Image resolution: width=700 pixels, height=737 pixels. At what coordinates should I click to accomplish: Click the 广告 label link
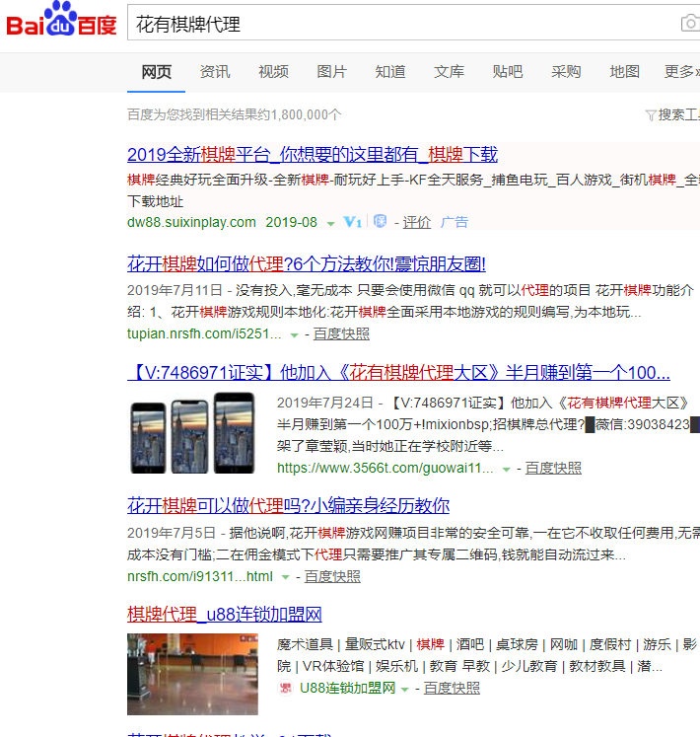click(x=454, y=222)
